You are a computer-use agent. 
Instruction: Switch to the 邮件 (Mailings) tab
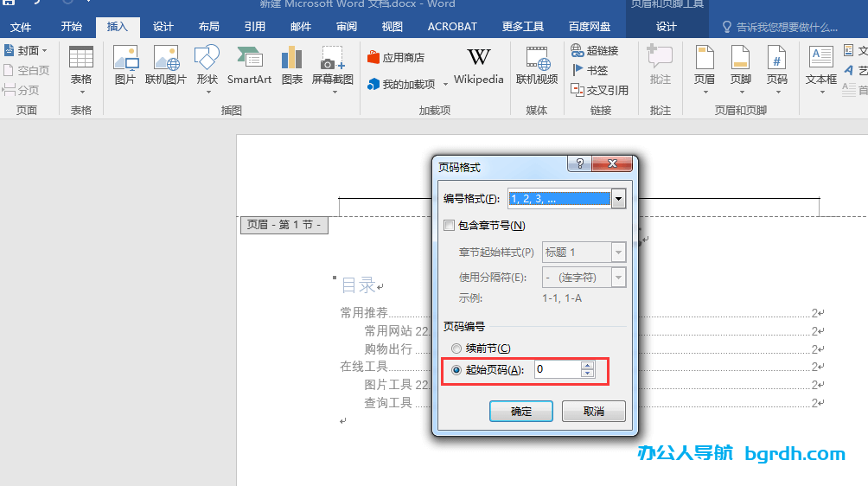pyautogui.click(x=301, y=27)
